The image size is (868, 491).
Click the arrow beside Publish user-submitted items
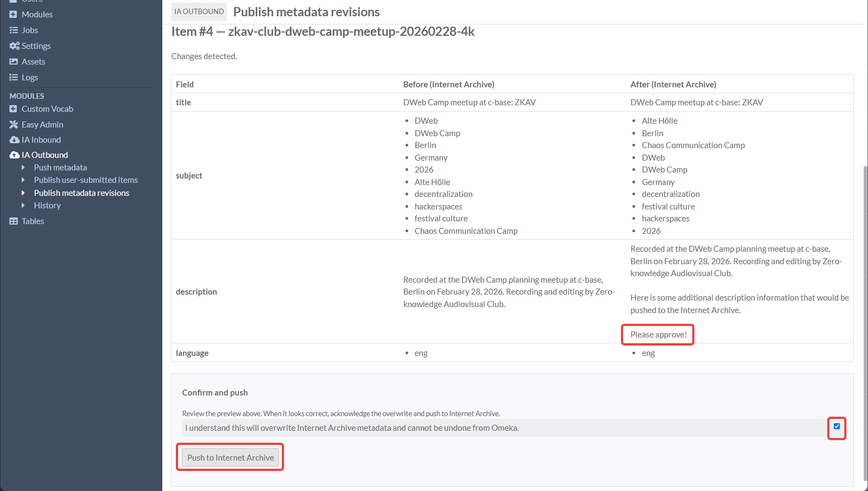(x=23, y=180)
